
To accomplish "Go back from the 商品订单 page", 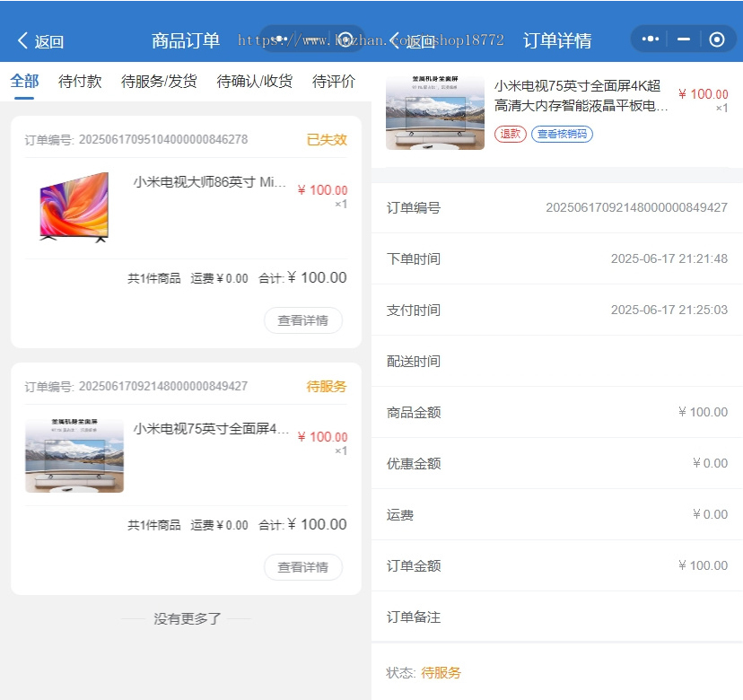I will 40,41.
